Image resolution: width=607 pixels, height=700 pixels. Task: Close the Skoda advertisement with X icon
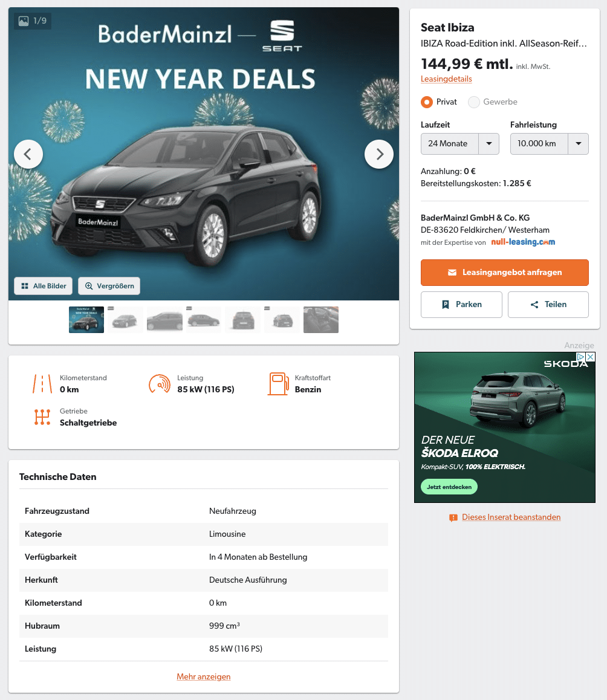point(591,357)
